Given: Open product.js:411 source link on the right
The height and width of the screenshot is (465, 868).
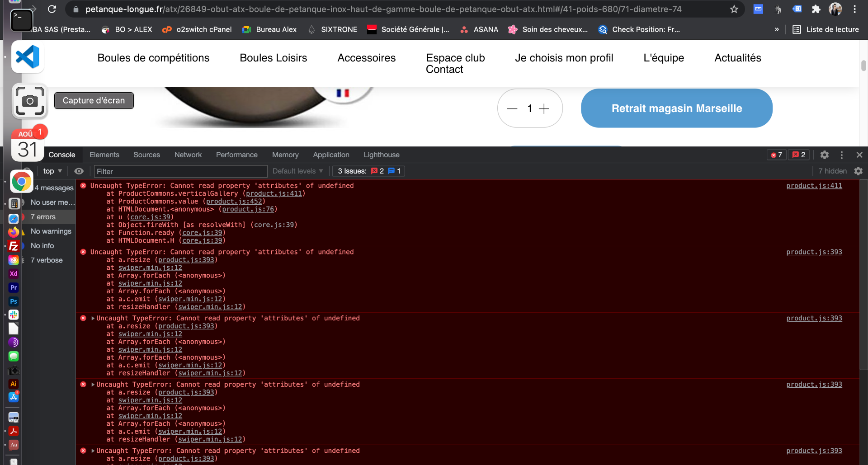Looking at the screenshot, I should point(814,186).
